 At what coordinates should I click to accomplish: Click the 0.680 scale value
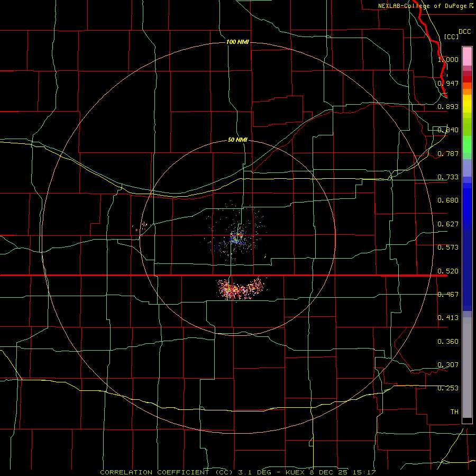click(x=448, y=200)
